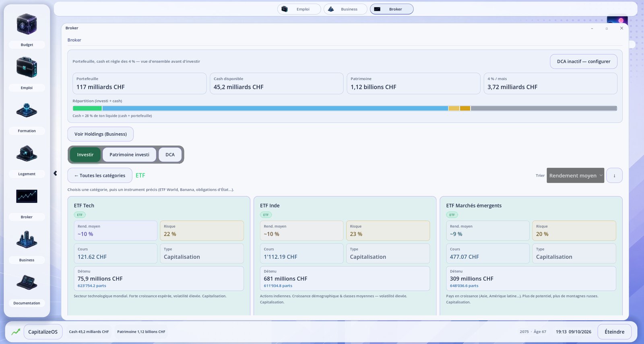
Task: Select the DCA tab
Action: [x=170, y=154]
